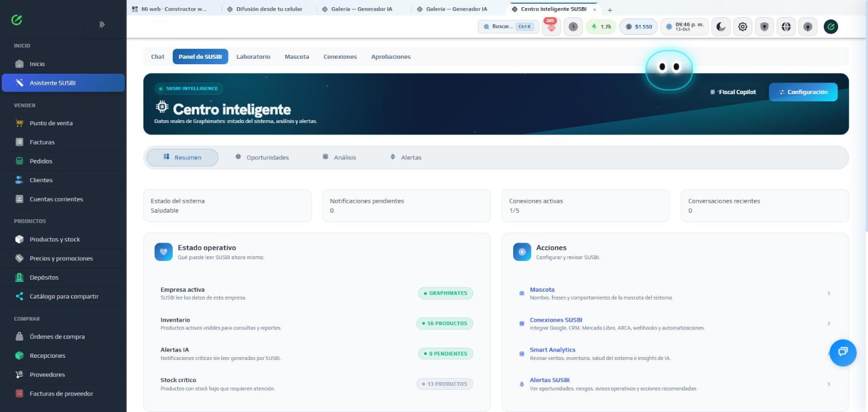Click the Recepciones green cube icon

[19, 356]
